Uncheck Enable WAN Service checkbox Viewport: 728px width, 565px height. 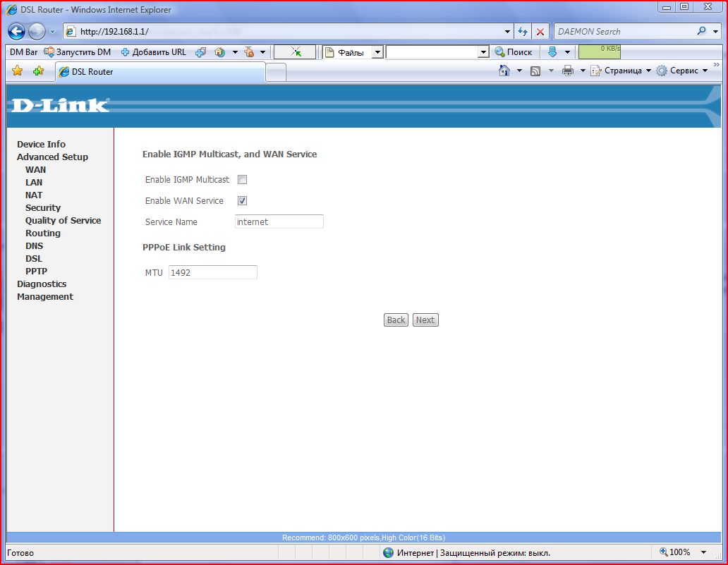243,200
